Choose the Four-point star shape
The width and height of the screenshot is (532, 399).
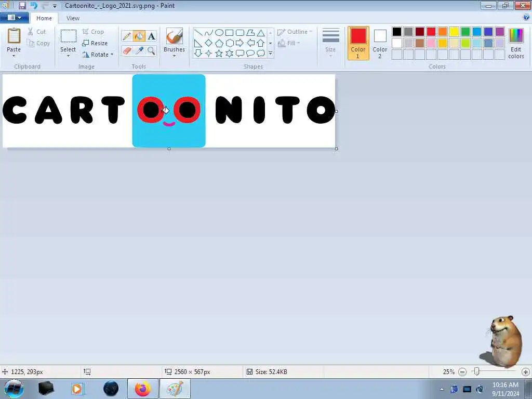209,54
